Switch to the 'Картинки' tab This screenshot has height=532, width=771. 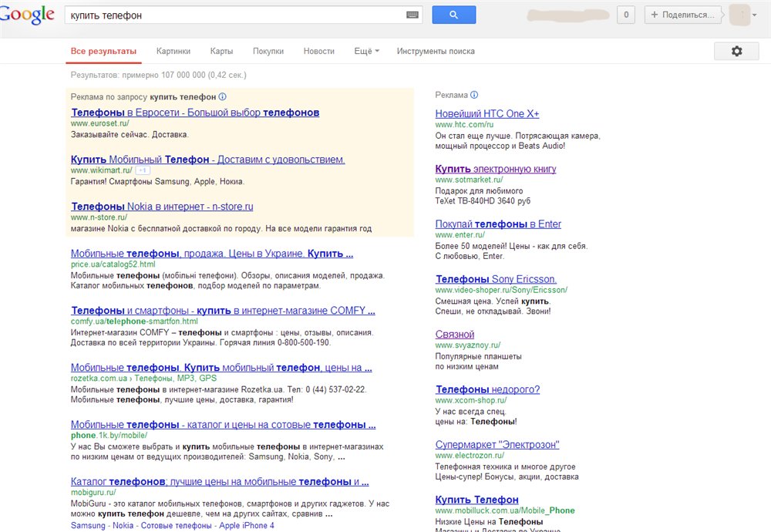click(x=173, y=51)
